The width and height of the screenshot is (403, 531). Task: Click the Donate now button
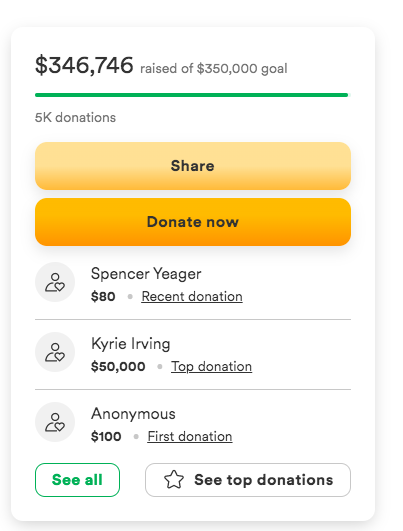pos(193,222)
